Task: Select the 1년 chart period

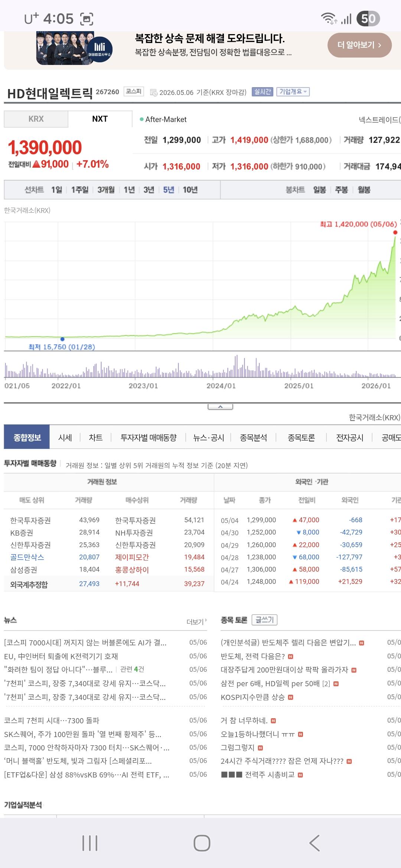Action: click(x=129, y=190)
